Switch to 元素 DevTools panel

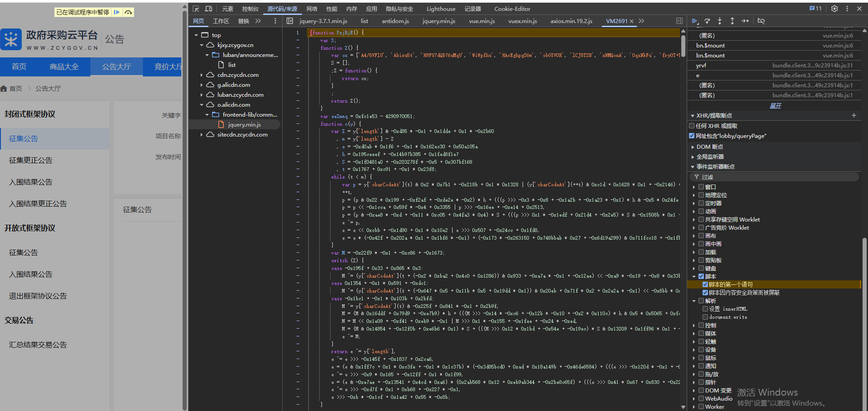[x=227, y=9]
